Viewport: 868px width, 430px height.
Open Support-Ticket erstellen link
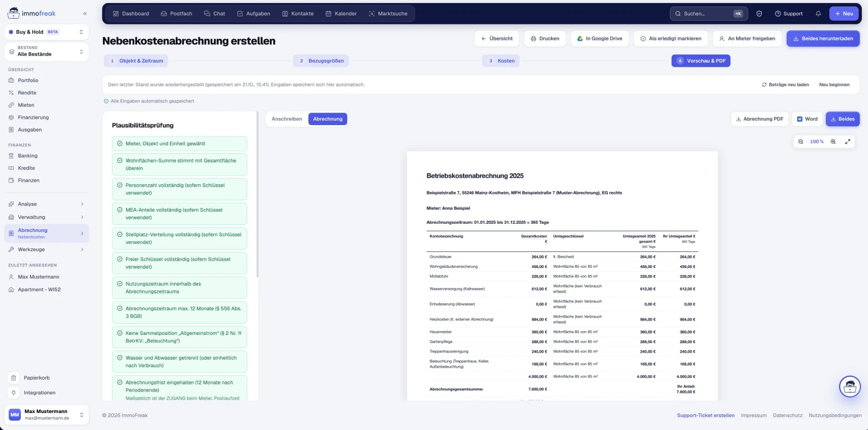click(706, 416)
